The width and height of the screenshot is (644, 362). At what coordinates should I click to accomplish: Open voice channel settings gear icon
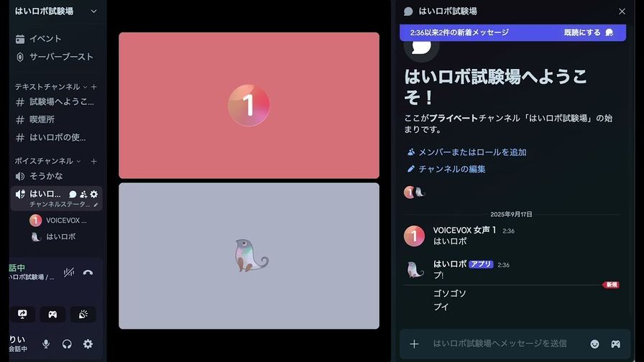click(94, 194)
